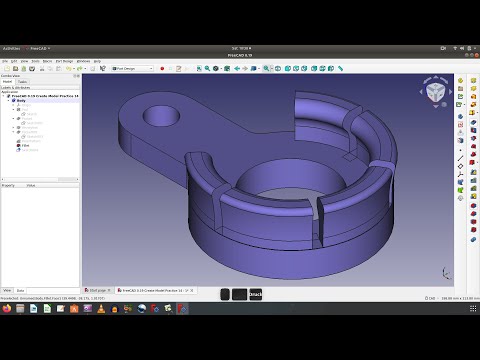Click the Front view cube icon
This screenshot has height=360, width=480.
[288, 68]
